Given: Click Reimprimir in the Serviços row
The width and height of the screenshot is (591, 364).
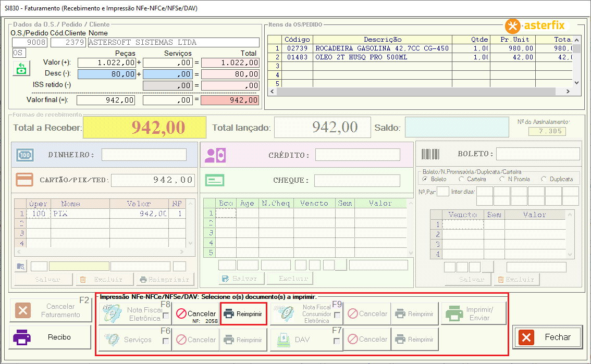Looking at the screenshot, I should click(x=243, y=340).
